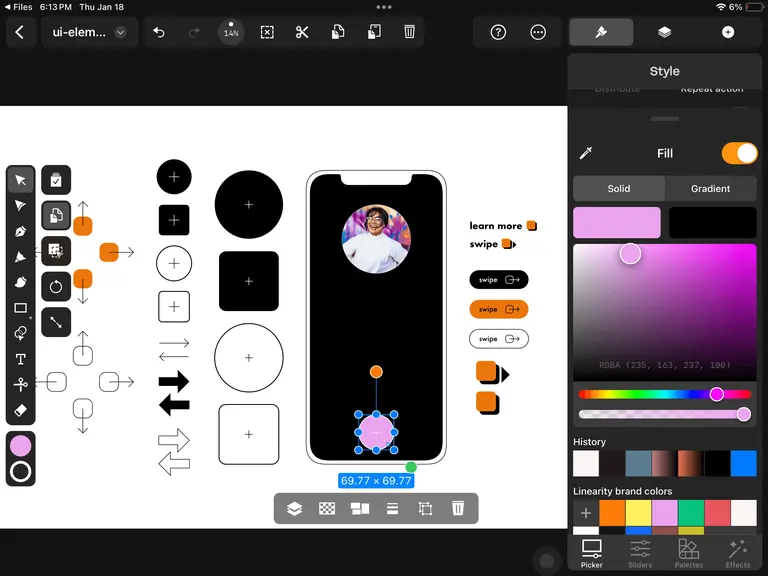Click the color picker saturation handle
Screen dimensions: 768x576
tap(630, 254)
